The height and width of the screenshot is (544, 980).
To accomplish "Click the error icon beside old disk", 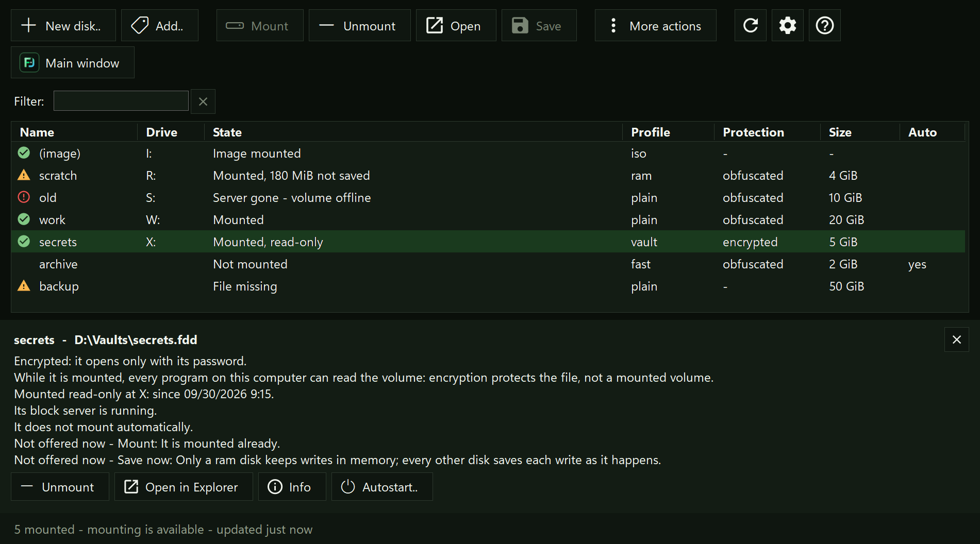I will pos(24,197).
